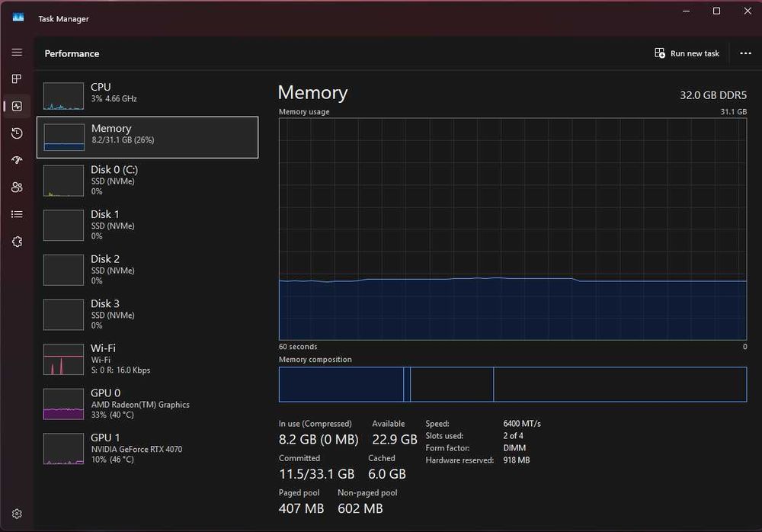Click the Wi-Fi mini graph thumbnail
Viewport: 762px width, 532px height.
[63, 360]
